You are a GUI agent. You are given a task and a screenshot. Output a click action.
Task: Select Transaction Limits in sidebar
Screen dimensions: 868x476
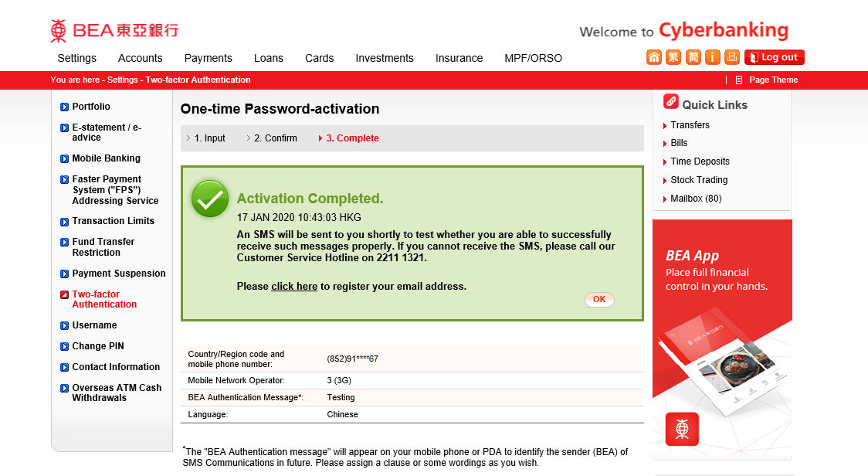click(x=113, y=220)
